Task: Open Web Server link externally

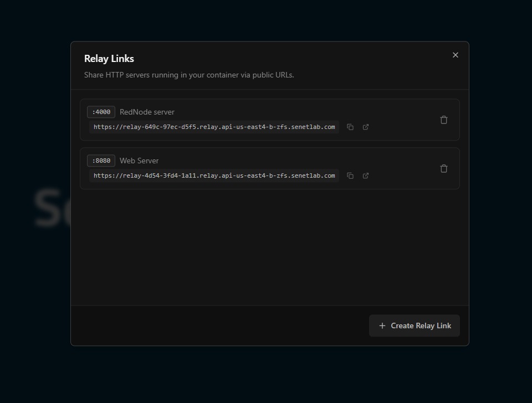Action: click(366, 175)
